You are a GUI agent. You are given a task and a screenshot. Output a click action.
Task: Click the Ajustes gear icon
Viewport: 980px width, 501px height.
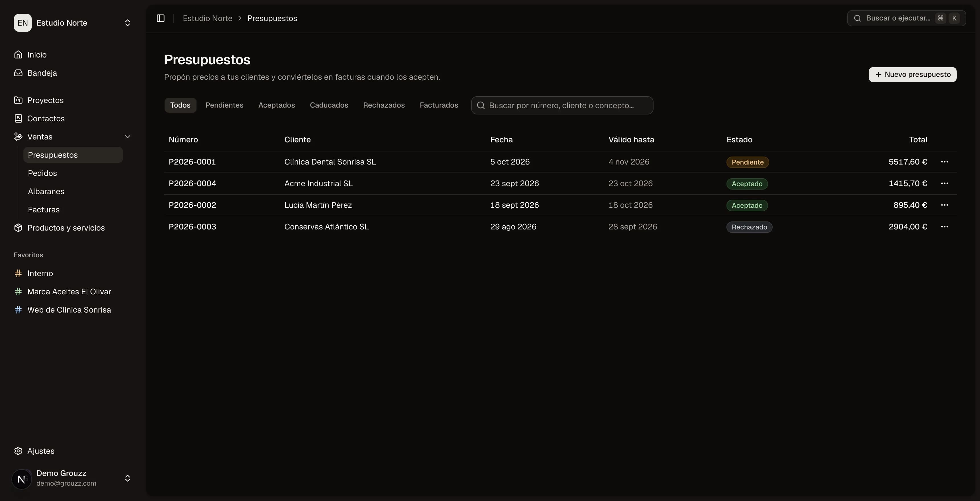18,451
